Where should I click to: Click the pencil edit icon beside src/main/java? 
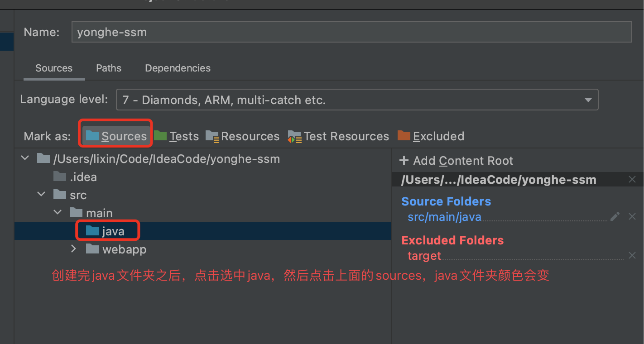pos(615,217)
